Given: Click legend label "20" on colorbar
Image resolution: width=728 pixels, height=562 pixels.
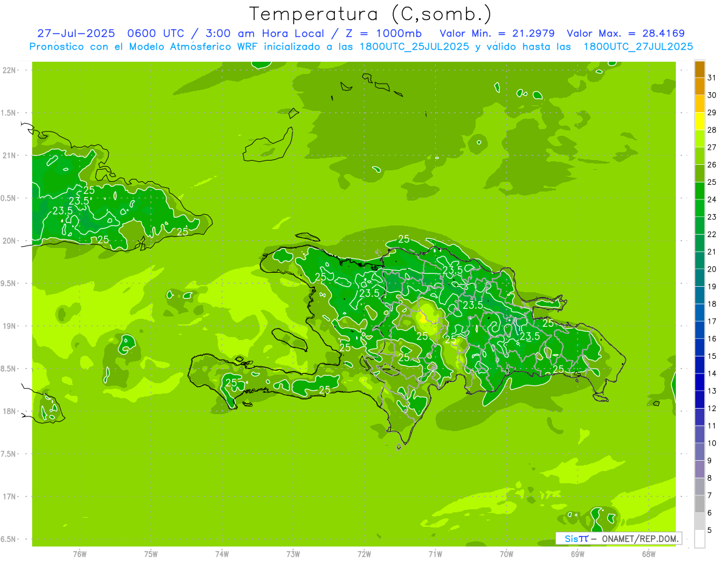Looking at the screenshot, I should tap(712, 269).
